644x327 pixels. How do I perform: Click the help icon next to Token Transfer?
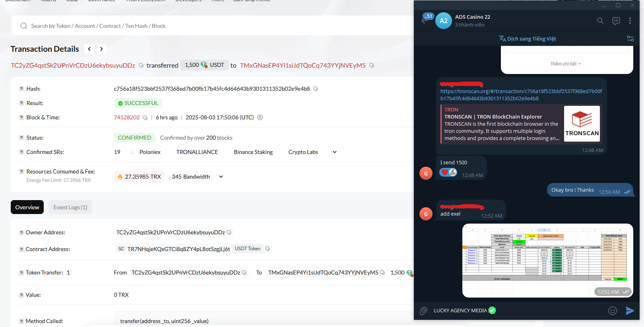tap(21, 273)
